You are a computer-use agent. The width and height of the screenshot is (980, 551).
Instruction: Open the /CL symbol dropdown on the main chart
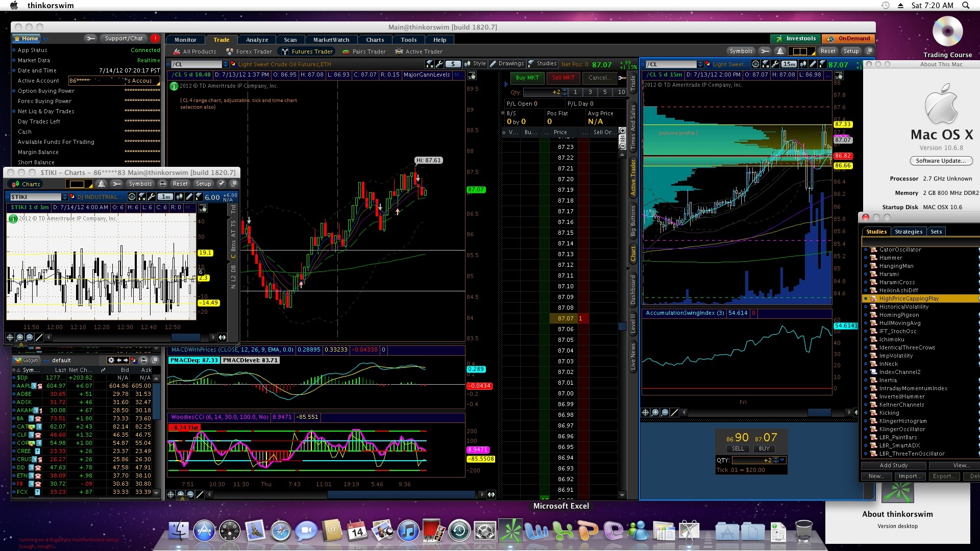point(226,64)
